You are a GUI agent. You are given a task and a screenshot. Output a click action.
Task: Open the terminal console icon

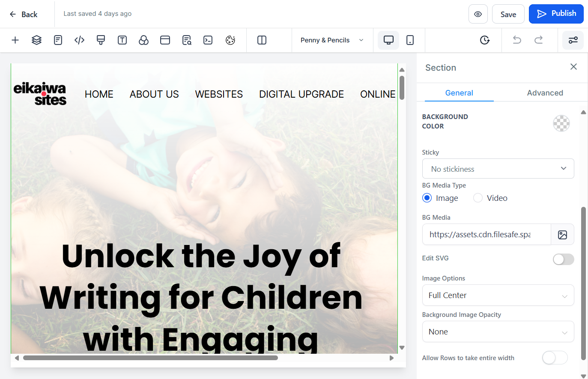tap(208, 40)
